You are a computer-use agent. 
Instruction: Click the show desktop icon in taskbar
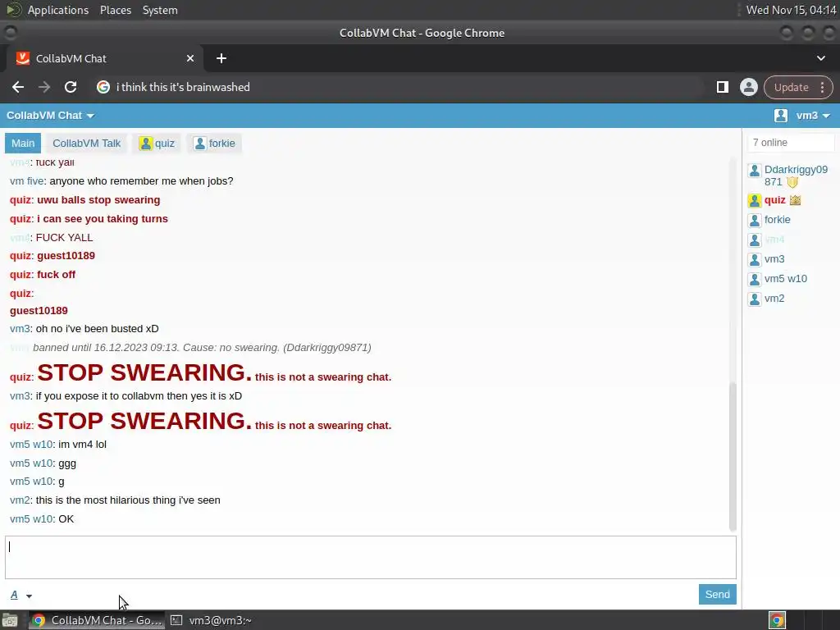pyautogui.click(x=10, y=620)
